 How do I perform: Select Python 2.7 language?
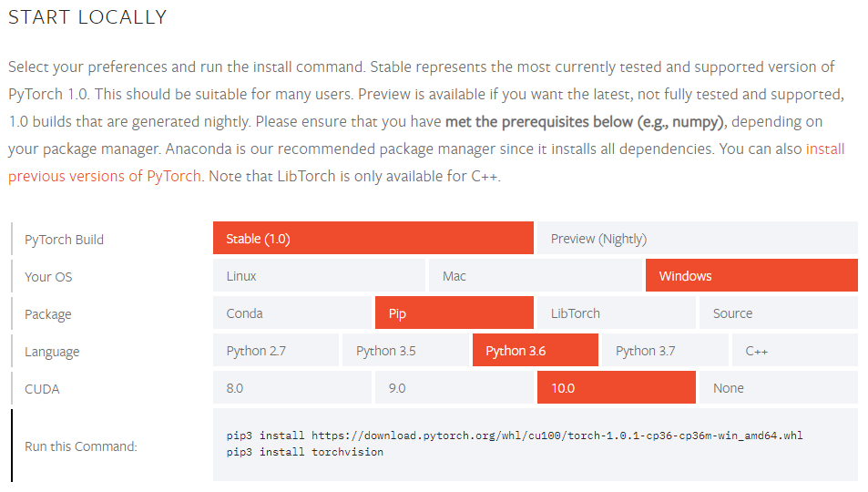pos(276,351)
